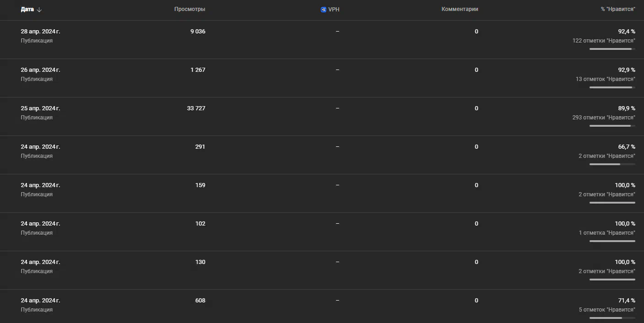644x323 pixels.
Task: Click the 33 727 views value
Action: 196,108
